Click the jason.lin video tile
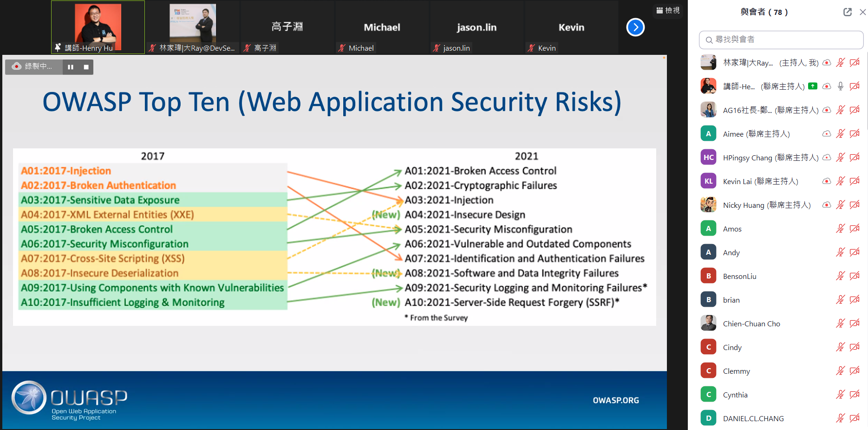 (476, 27)
